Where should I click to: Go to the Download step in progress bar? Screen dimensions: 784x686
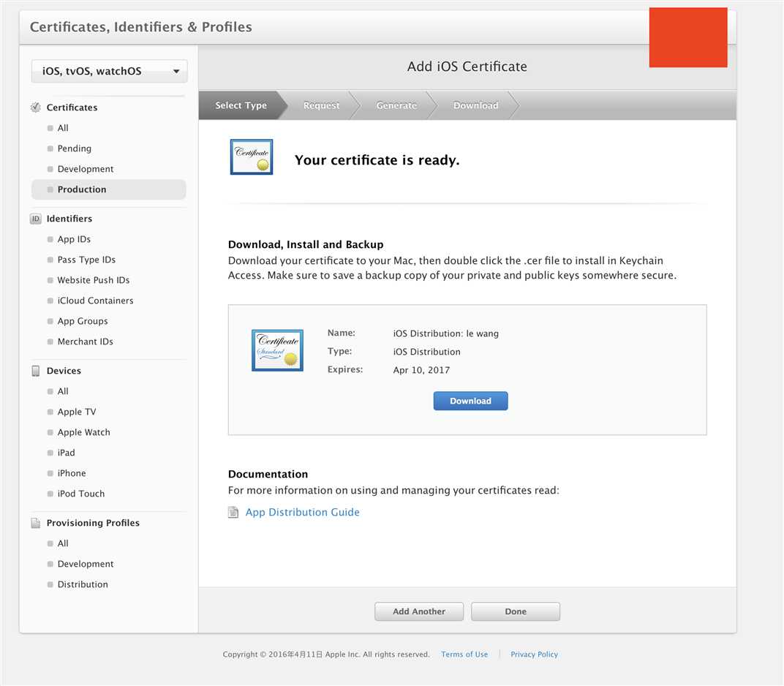[476, 105]
